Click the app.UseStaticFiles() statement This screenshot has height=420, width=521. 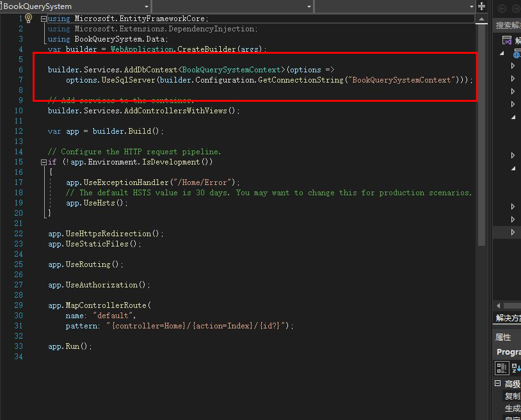click(95, 244)
